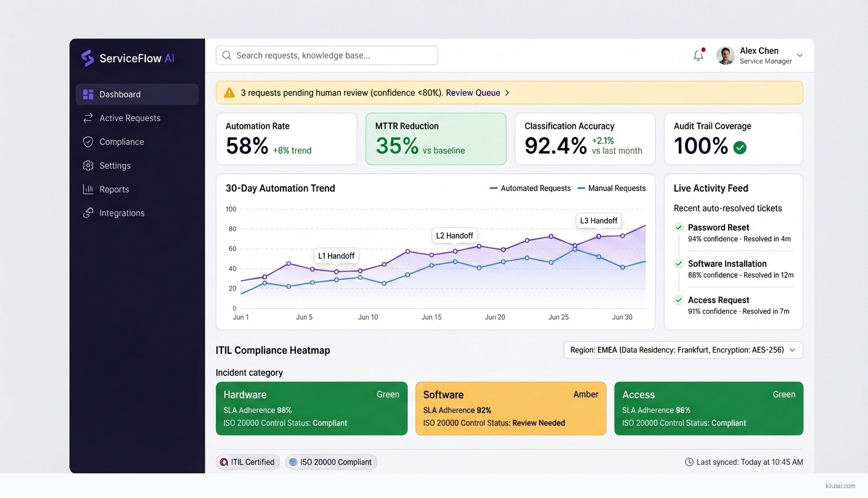Expand Alex Chen user profile menu
This screenshot has height=498, width=868.
coord(800,55)
